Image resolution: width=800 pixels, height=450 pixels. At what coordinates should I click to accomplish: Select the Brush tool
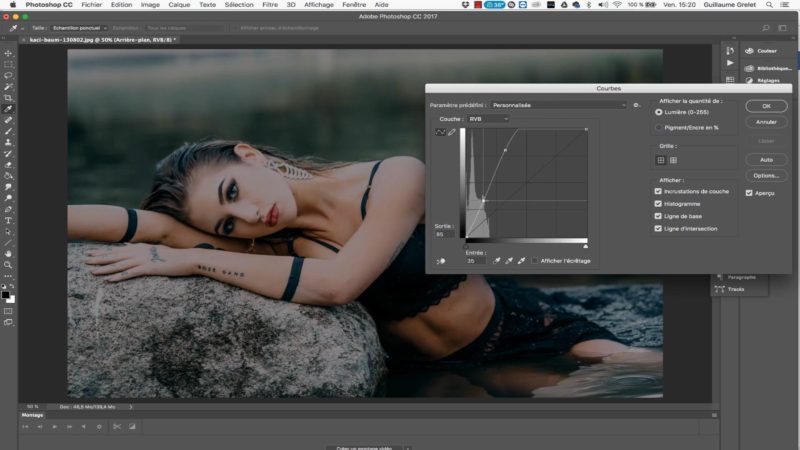pos(8,131)
